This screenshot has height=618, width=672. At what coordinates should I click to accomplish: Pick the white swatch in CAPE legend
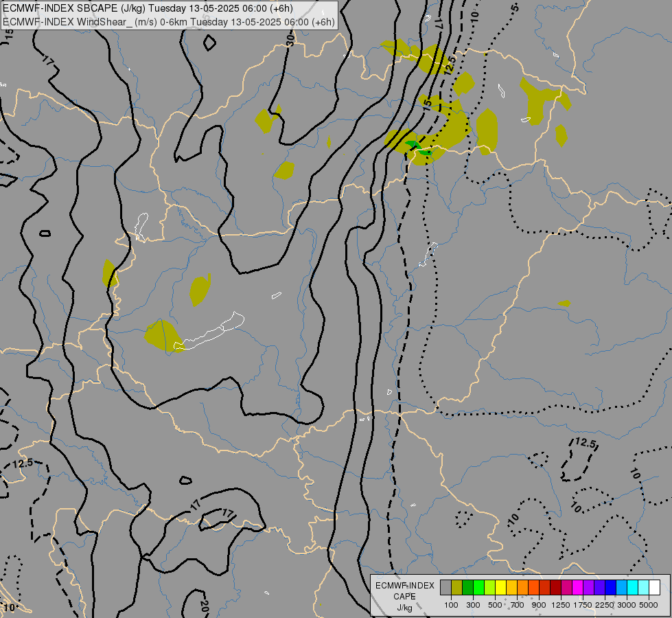pyautogui.click(x=654, y=588)
